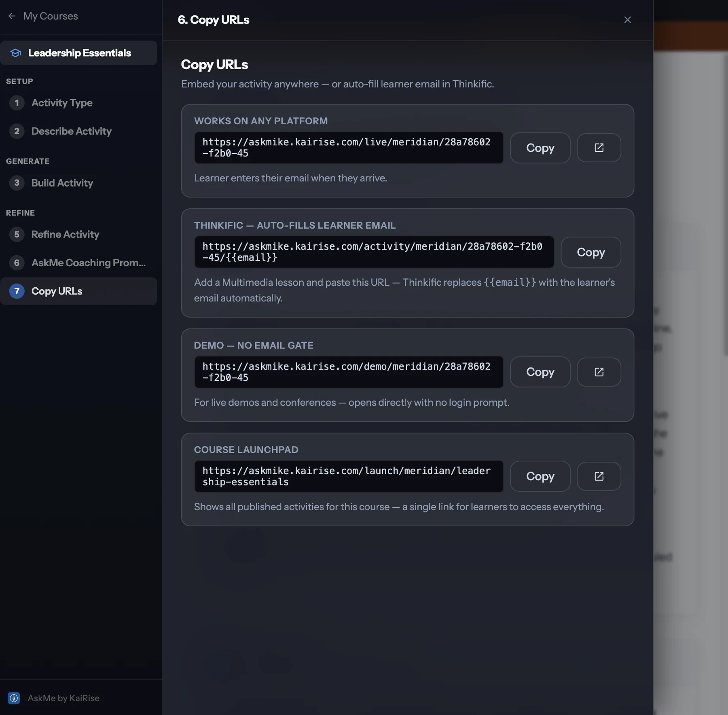
Task: Click the 'Works on Any Platform' heading
Action: tap(261, 121)
